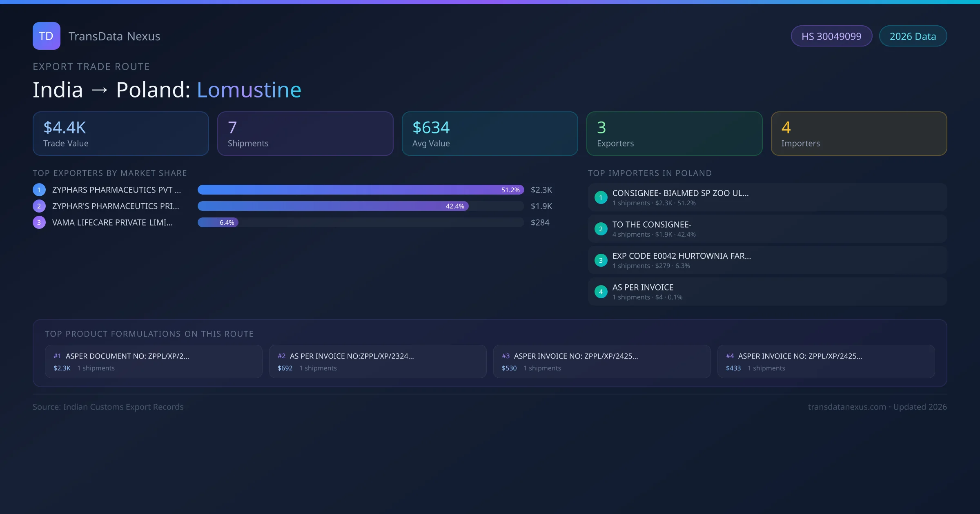Click the green rank 2 importer badge
Screen dimensions: 980x514
pyautogui.click(x=601, y=229)
